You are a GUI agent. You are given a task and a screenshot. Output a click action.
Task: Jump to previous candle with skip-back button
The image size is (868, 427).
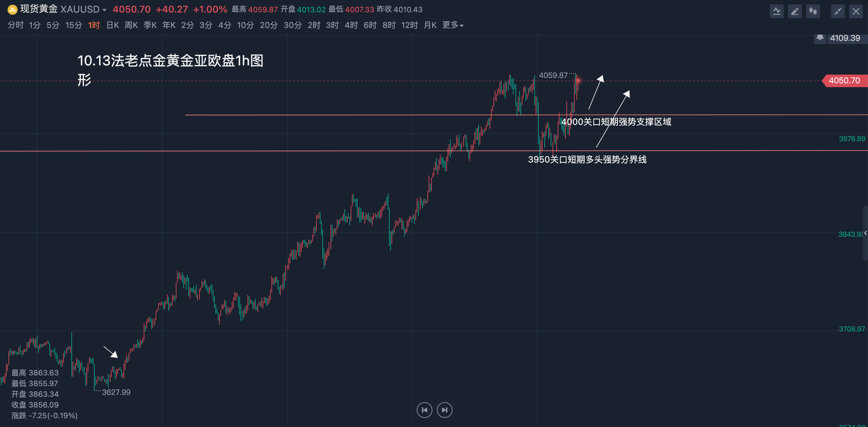tap(424, 410)
